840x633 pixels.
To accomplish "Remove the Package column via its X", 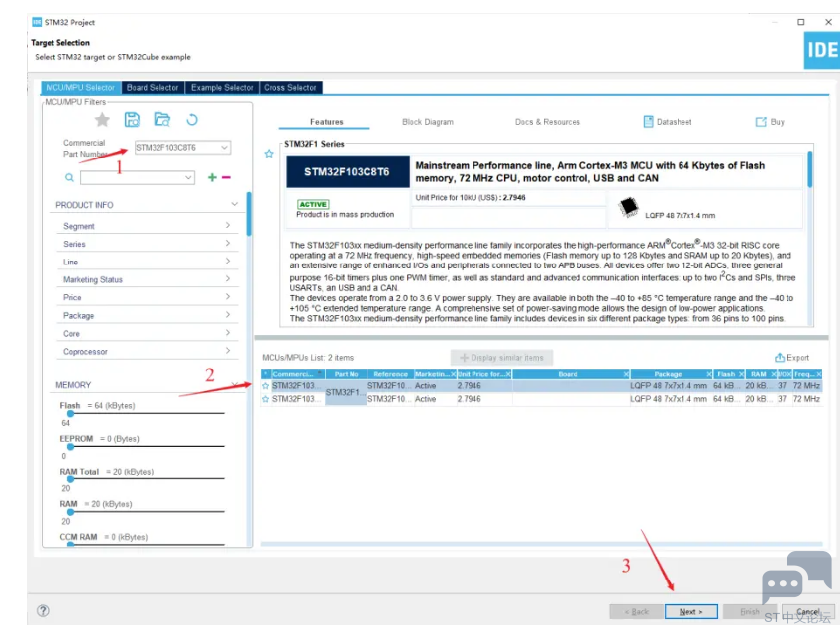I will click(x=709, y=374).
